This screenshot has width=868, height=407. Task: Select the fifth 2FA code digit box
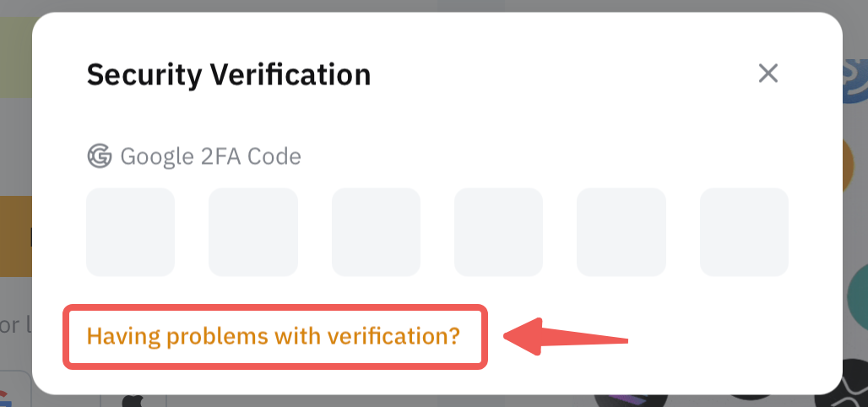[621, 232]
